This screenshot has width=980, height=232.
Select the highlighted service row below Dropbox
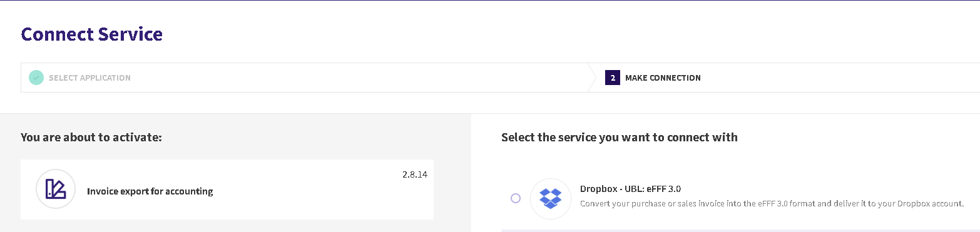pos(740,231)
